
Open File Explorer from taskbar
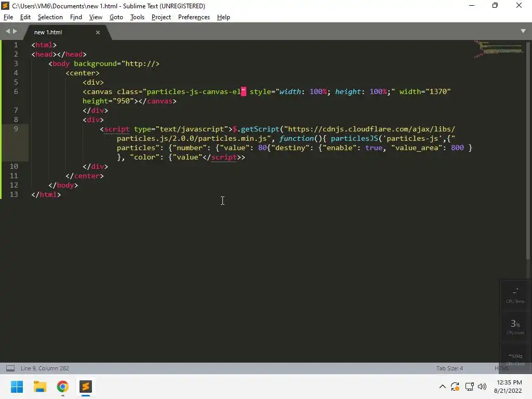click(39, 387)
